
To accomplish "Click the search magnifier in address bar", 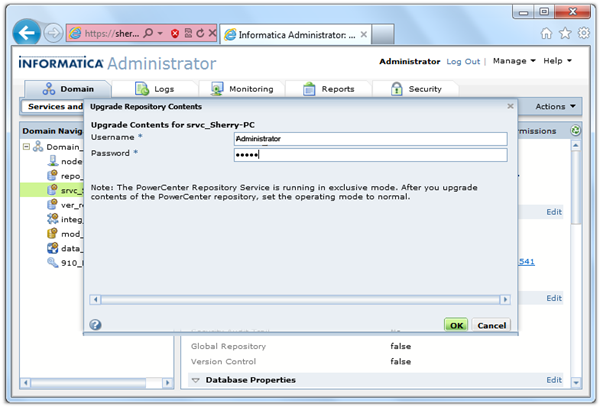I will 148,34.
